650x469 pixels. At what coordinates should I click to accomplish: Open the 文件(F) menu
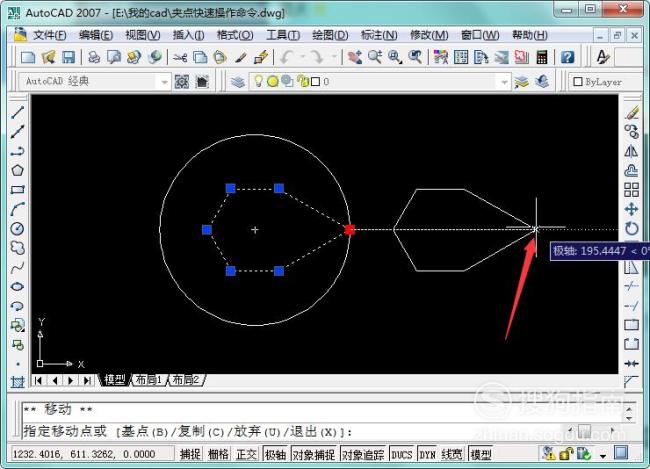(x=49, y=35)
